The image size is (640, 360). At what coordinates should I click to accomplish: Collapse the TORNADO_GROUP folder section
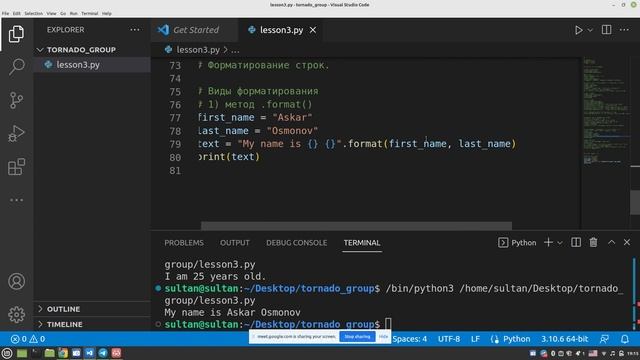tap(81, 50)
